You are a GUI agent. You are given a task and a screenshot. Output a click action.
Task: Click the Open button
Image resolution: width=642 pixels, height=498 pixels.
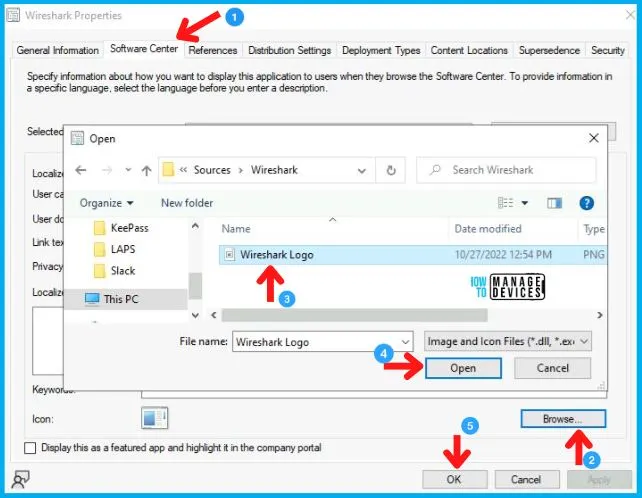463,368
